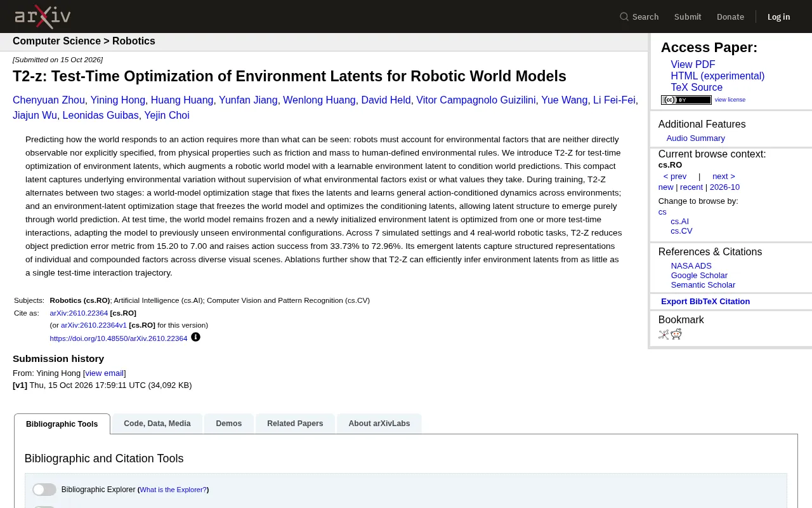Click What is the Explorer? link
This screenshot has width=812, height=508.
tap(173, 490)
